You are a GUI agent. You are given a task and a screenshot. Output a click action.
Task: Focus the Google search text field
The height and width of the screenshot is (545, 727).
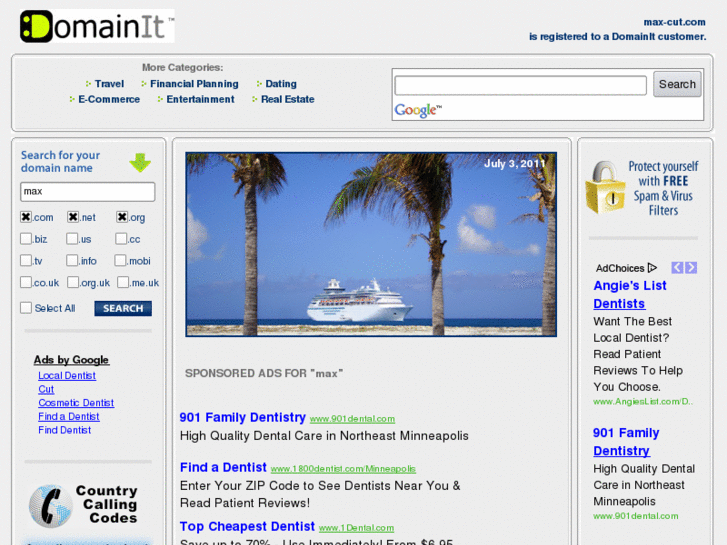520,85
